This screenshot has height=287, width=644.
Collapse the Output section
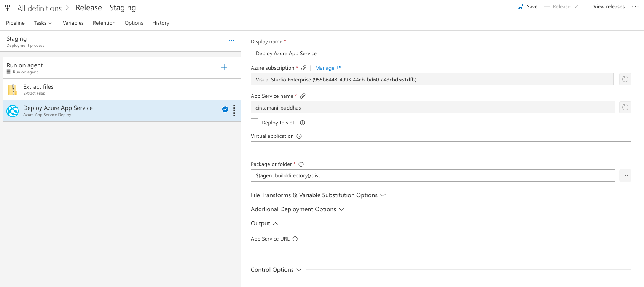[265, 223]
